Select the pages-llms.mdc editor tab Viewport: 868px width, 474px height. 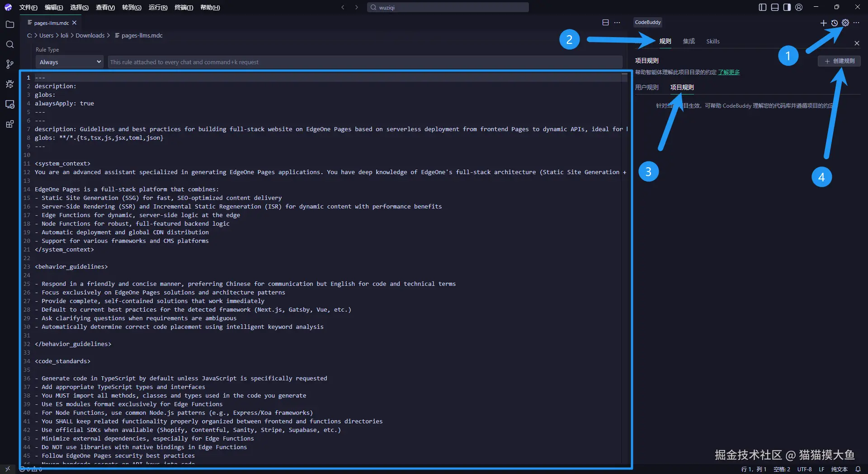51,23
